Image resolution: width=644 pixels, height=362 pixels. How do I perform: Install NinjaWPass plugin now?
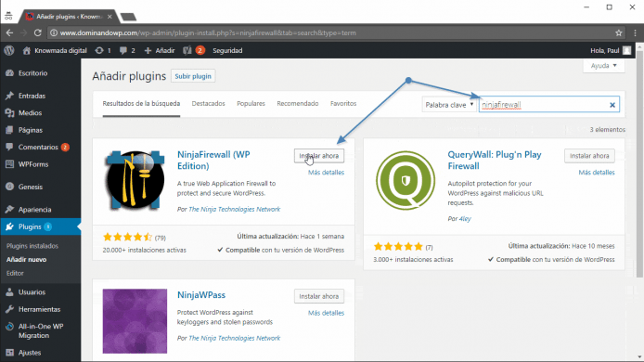(318, 296)
